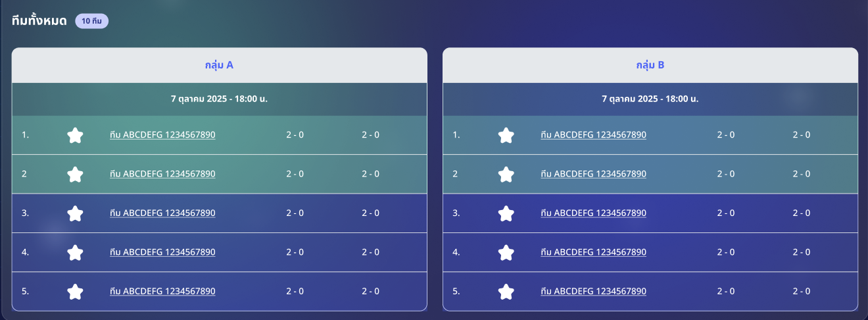
Task: Open the third team link in กลุ่ม B
Action: click(x=593, y=213)
